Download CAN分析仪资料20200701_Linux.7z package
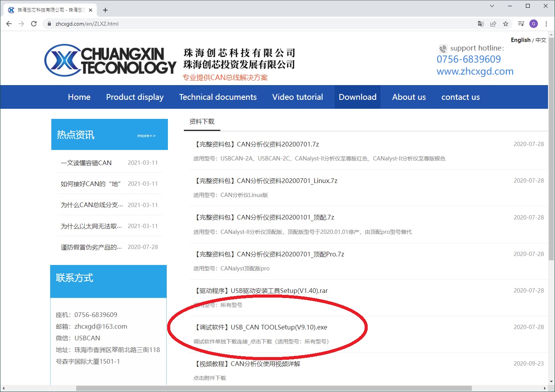This screenshot has height=392, width=555. [265, 181]
